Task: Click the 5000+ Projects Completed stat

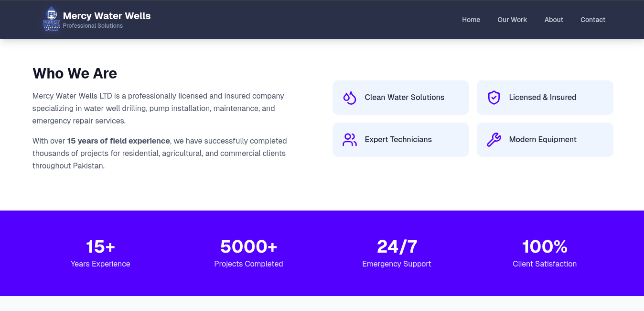Action: tap(248, 253)
